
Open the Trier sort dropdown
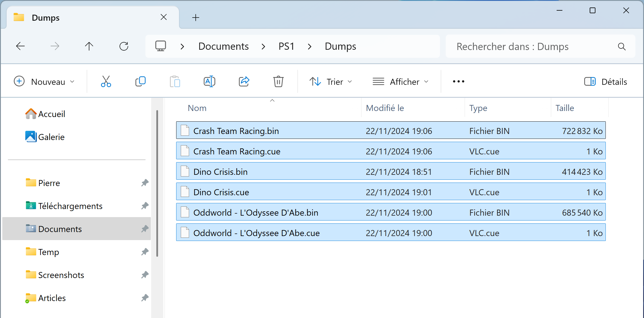(331, 82)
